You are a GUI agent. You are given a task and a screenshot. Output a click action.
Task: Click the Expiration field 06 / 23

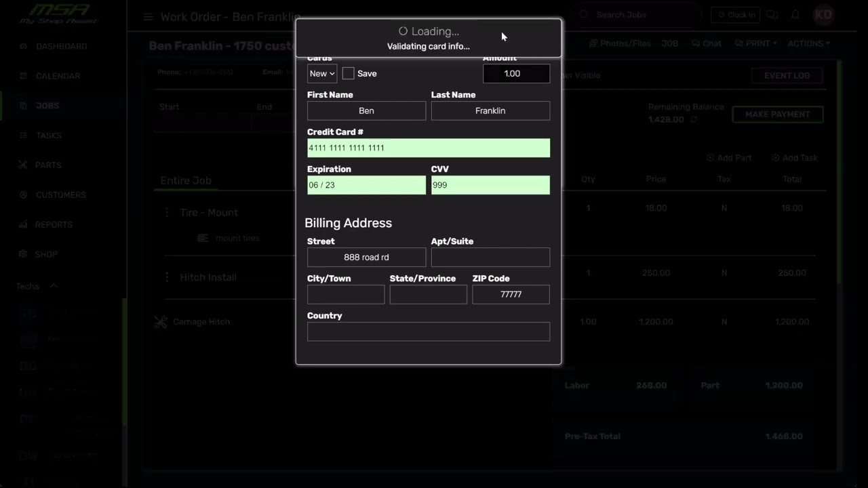[x=366, y=185]
